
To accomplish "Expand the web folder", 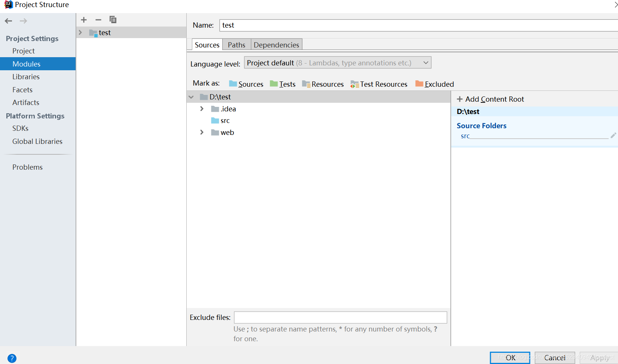I will click(202, 132).
